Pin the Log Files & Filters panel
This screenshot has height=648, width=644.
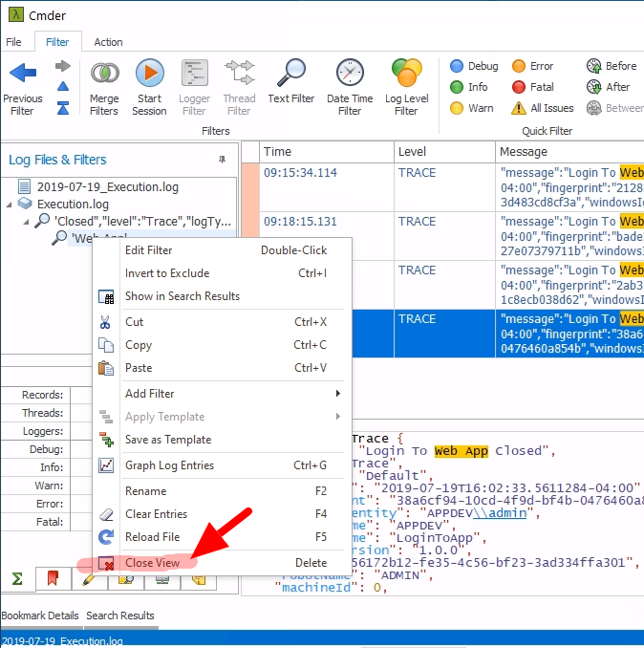pos(223,160)
